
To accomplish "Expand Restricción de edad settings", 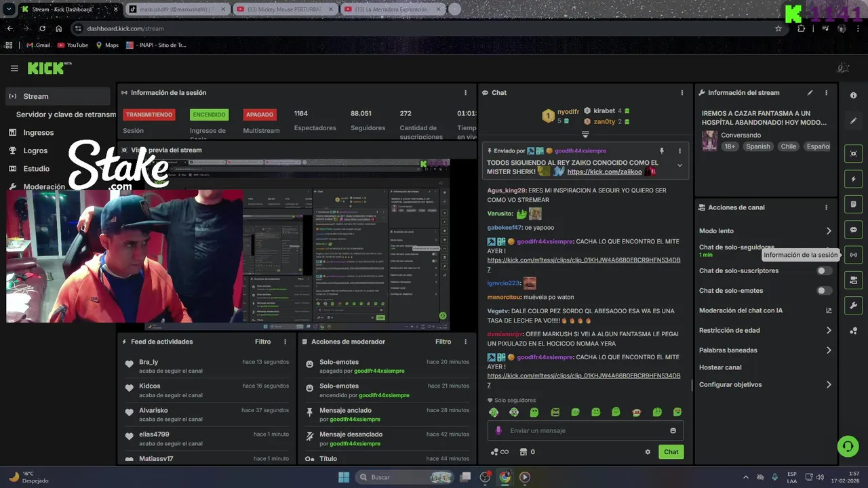I will 829,331.
